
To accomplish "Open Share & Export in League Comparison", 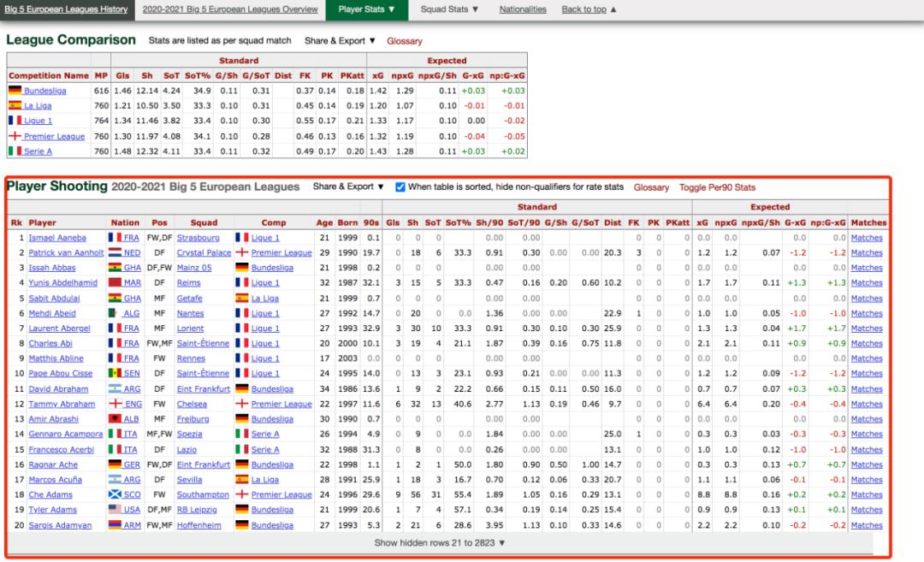I will coord(340,41).
